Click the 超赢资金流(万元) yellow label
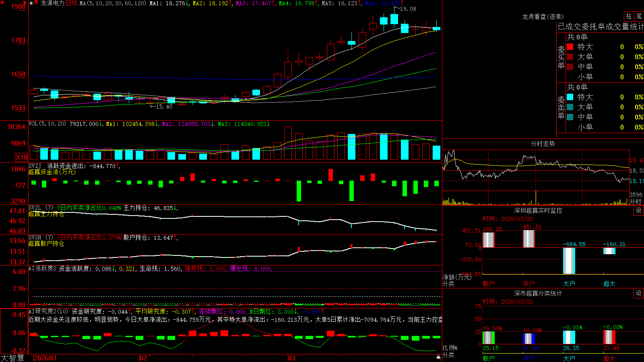 pos(52,172)
